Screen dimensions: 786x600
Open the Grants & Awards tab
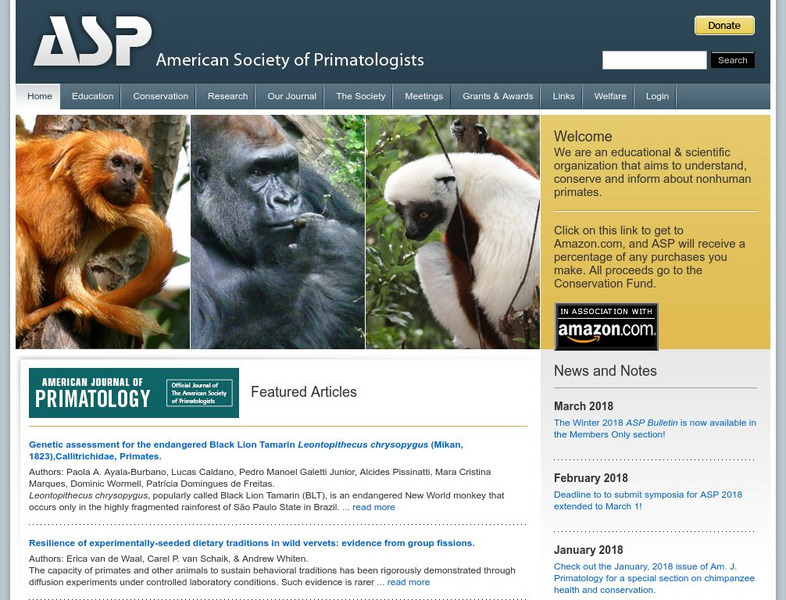(498, 96)
